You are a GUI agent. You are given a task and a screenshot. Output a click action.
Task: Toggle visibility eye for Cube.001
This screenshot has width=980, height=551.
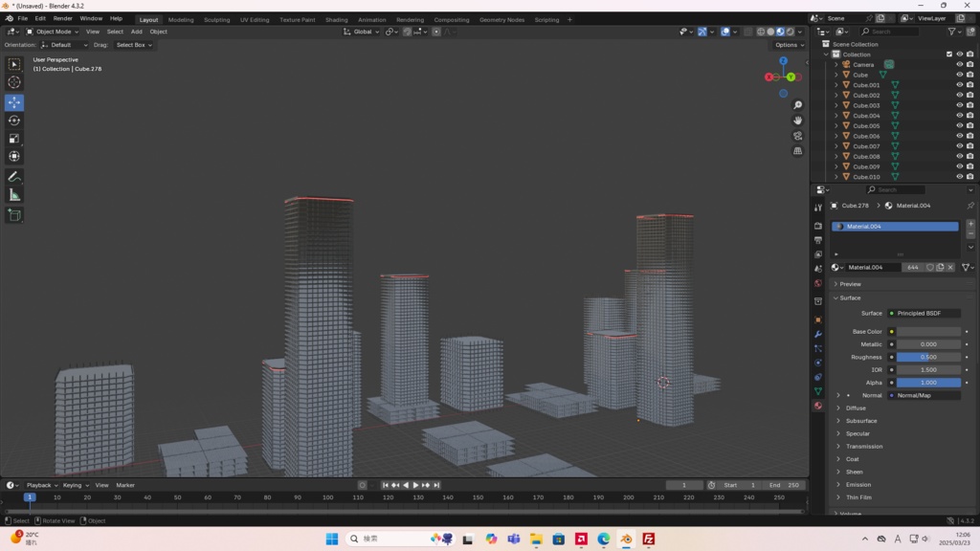(959, 85)
